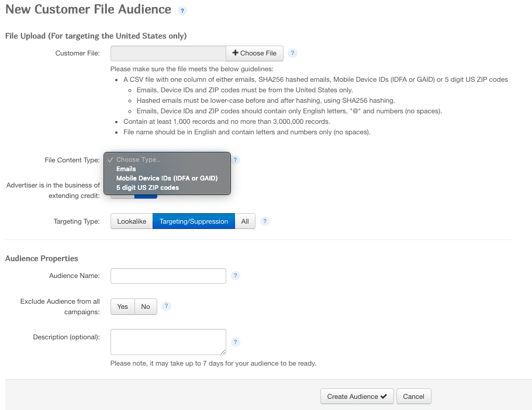Click the Cancel button

pos(413,397)
